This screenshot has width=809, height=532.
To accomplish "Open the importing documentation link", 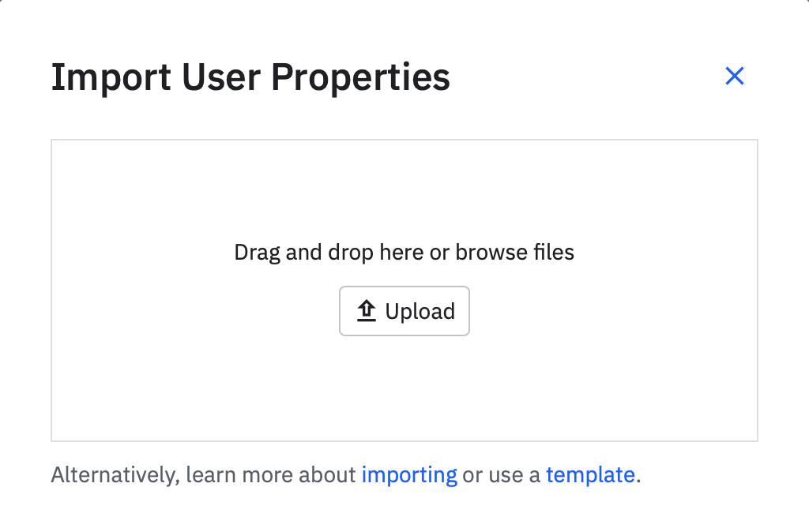I will pyautogui.click(x=409, y=475).
